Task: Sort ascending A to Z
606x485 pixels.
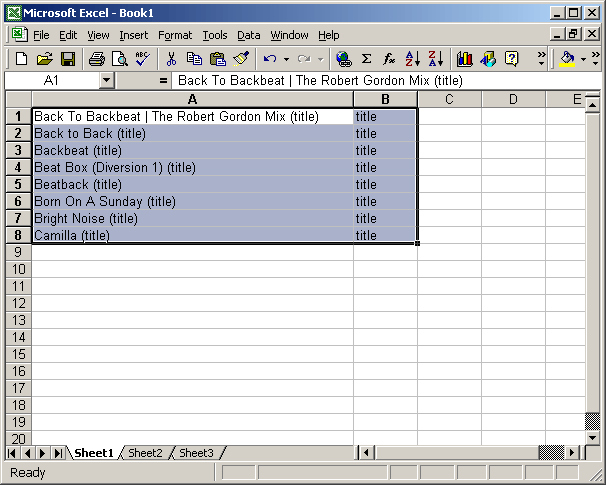Action: pyautogui.click(x=413, y=59)
